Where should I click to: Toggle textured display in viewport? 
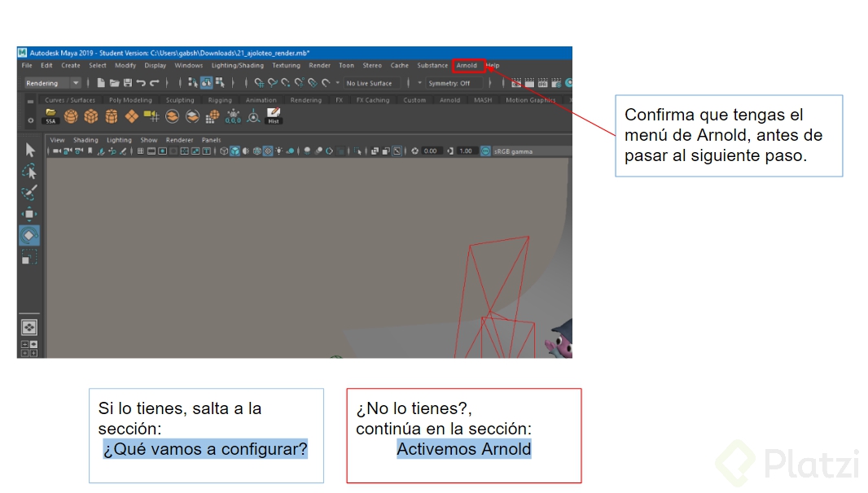coord(268,151)
